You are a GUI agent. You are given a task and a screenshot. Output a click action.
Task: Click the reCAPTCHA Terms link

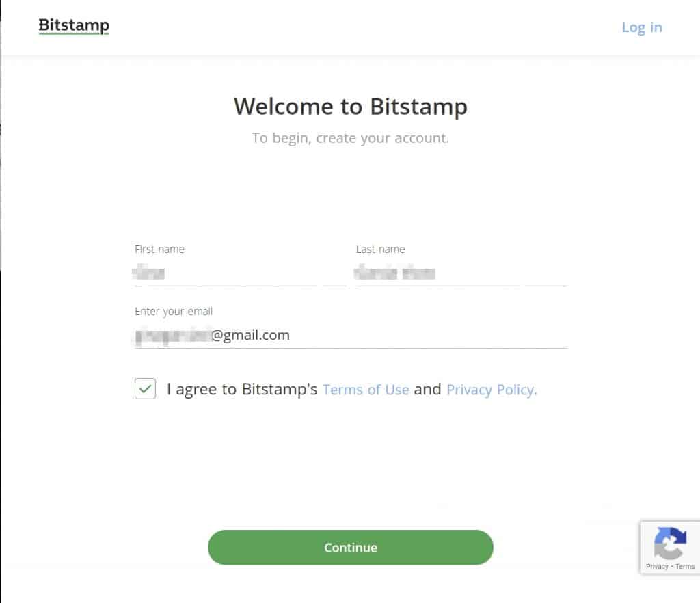[x=684, y=566]
